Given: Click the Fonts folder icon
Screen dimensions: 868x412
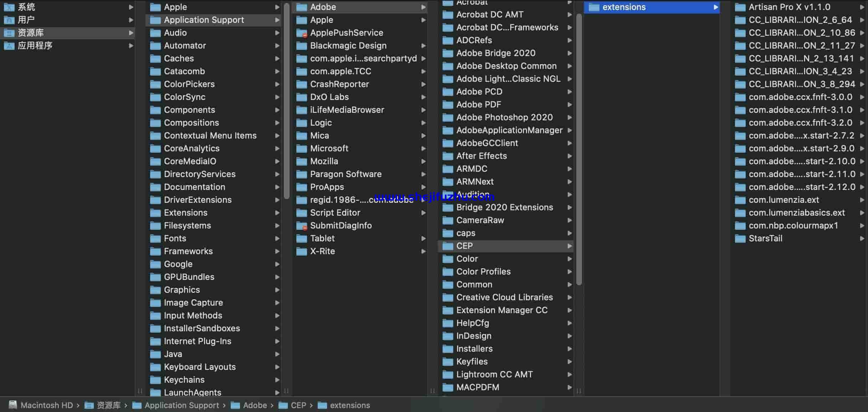Looking at the screenshot, I should (x=155, y=238).
